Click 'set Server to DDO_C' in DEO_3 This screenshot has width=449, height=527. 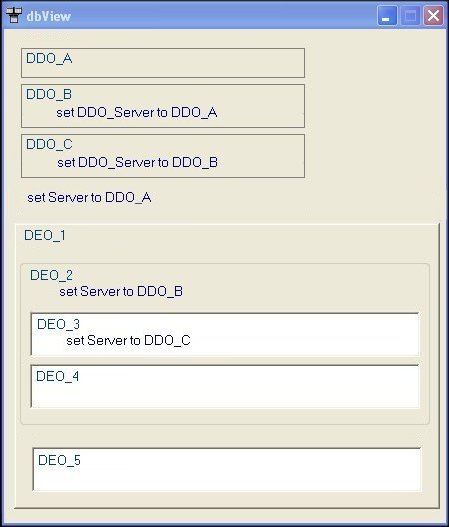(x=128, y=340)
